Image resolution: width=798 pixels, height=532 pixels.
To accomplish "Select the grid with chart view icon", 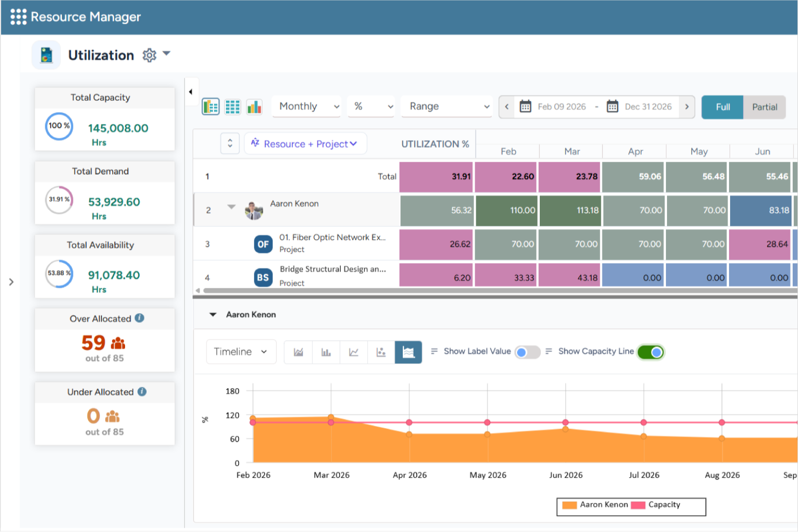I will (210, 107).
